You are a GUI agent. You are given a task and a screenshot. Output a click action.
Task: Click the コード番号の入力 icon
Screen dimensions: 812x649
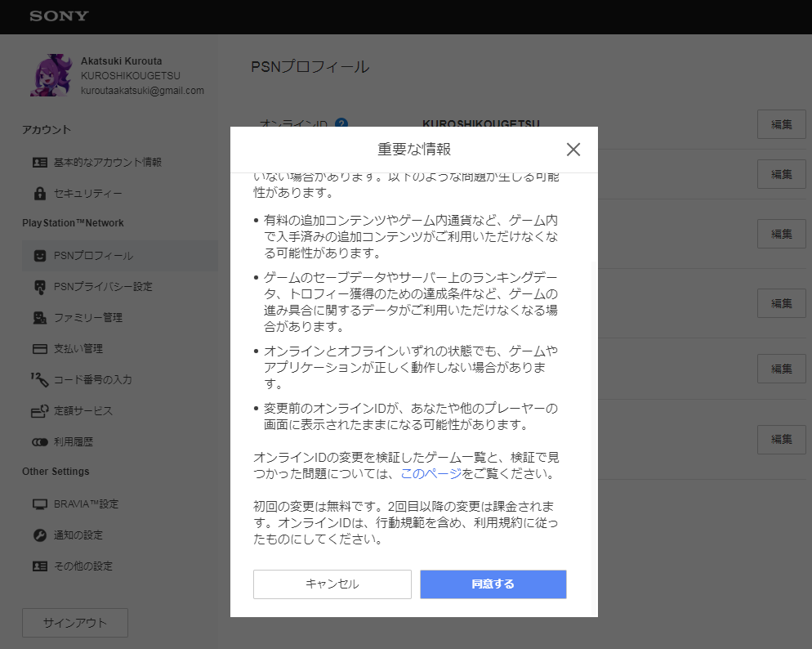click(x=40, y=379)
